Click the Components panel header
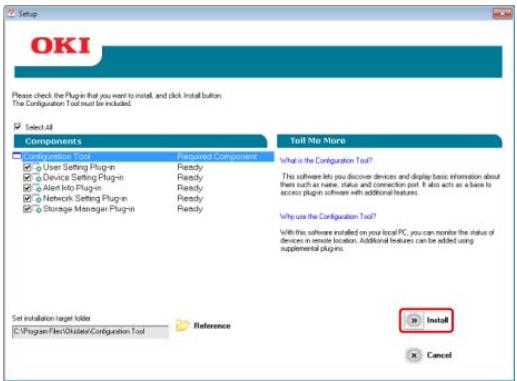 (x=140, y=141)
